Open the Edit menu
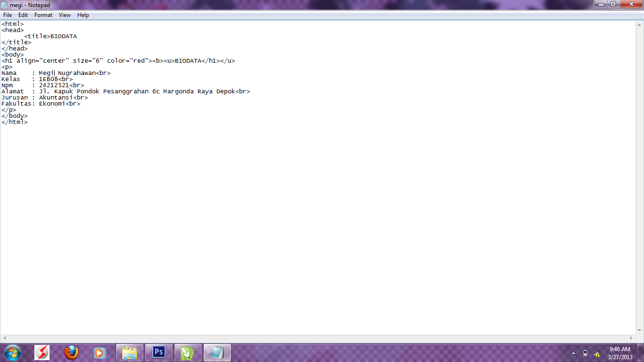This screenshot has width=644, height=362. pos(23,15)
